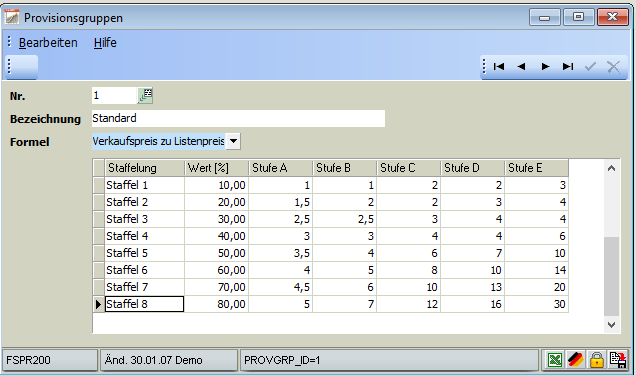Click Stufe D value 7 in Staffel 5
This screenshot has height=375, width=636.
pos(473,253)
